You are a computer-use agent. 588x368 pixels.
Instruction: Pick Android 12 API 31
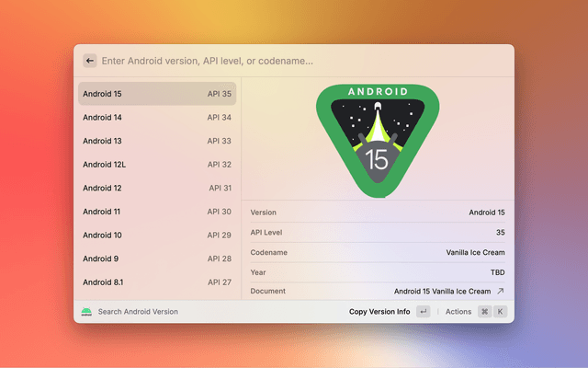[x=156, y=188]
